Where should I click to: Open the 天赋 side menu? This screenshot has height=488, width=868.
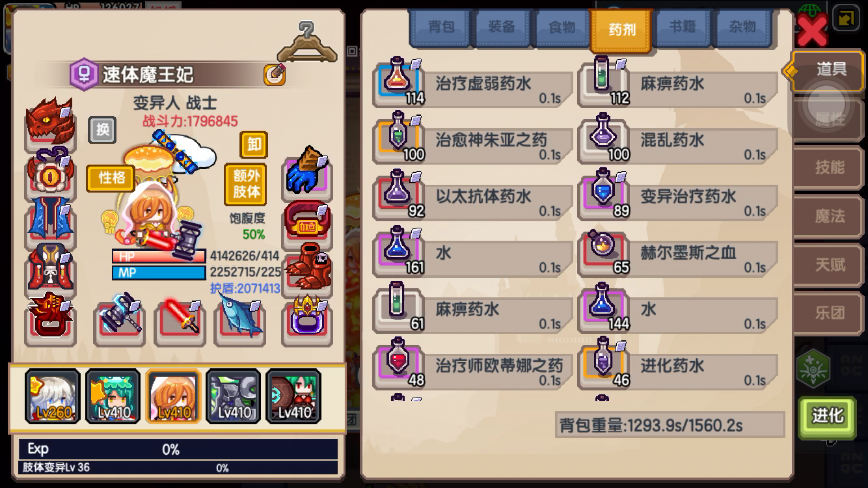(830, 264)
